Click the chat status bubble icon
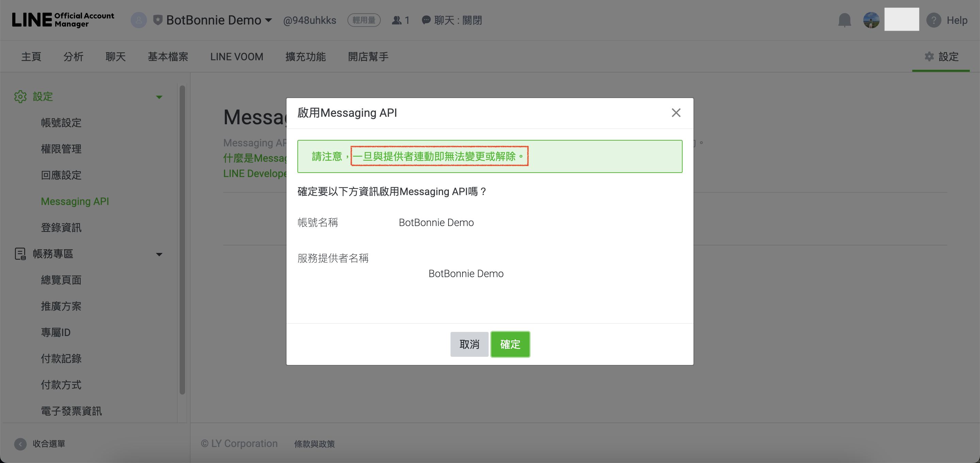 coord(426,20)
